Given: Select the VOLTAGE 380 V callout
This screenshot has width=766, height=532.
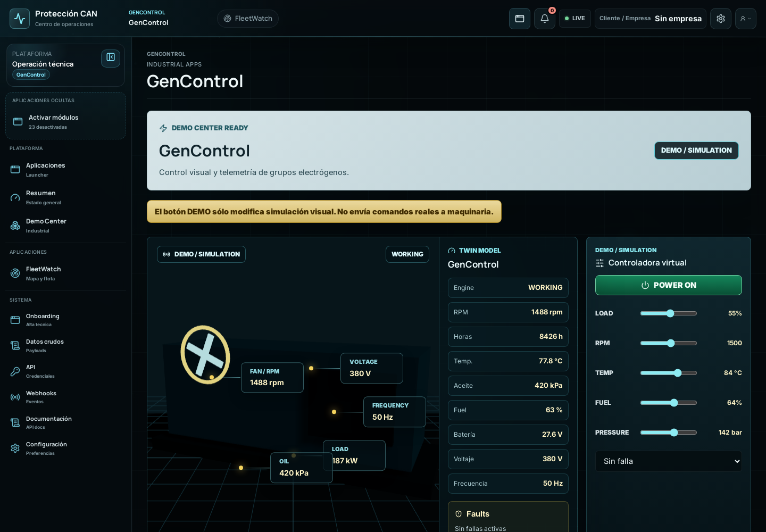Looking at the screenshot, I should tap(372, 368).
